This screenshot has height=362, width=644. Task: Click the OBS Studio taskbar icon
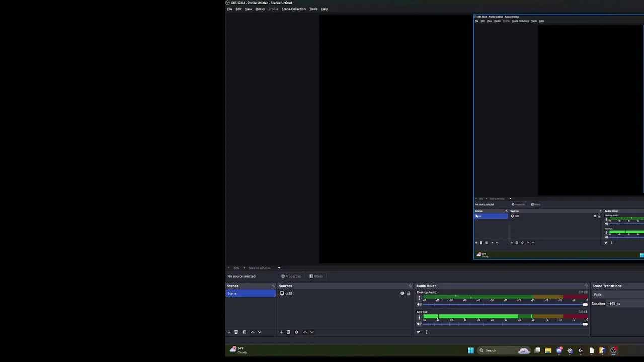click(x=614, y=350)
